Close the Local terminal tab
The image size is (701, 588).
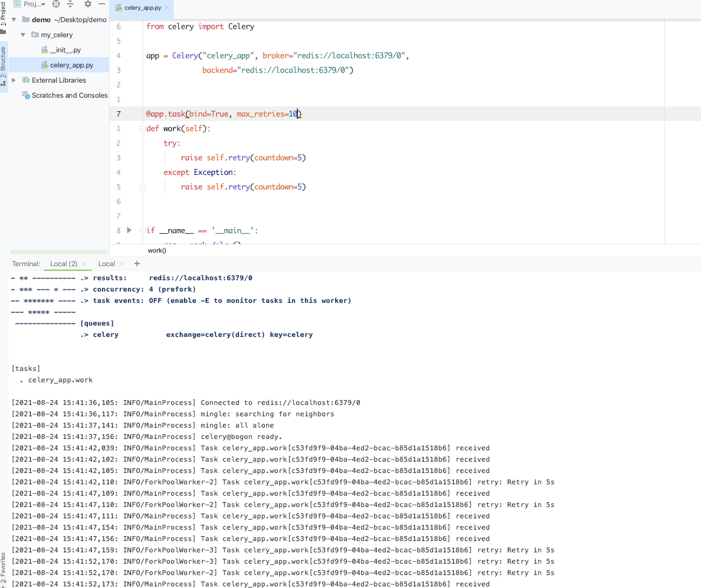[121, 264]
